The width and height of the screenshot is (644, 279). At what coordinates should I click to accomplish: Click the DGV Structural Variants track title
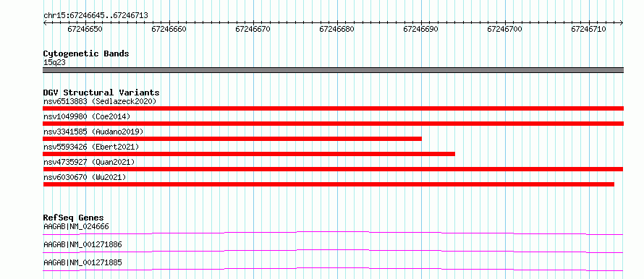click(x=101, y=93)
